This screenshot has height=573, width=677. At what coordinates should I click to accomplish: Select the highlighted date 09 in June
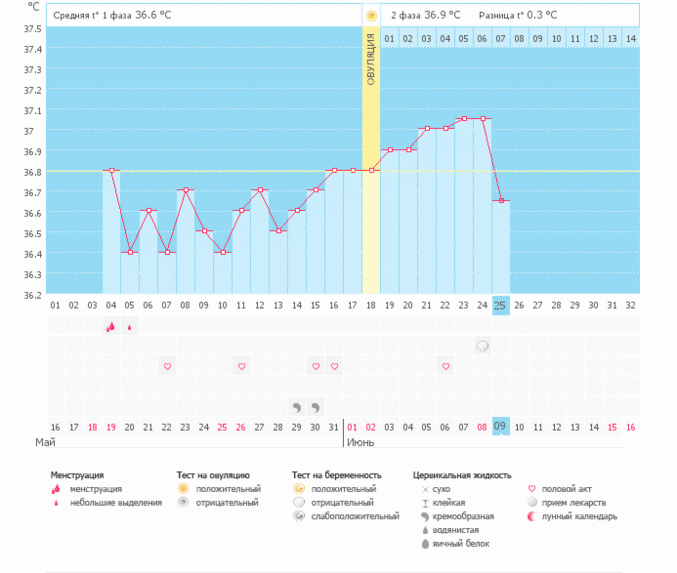(501, 426)
